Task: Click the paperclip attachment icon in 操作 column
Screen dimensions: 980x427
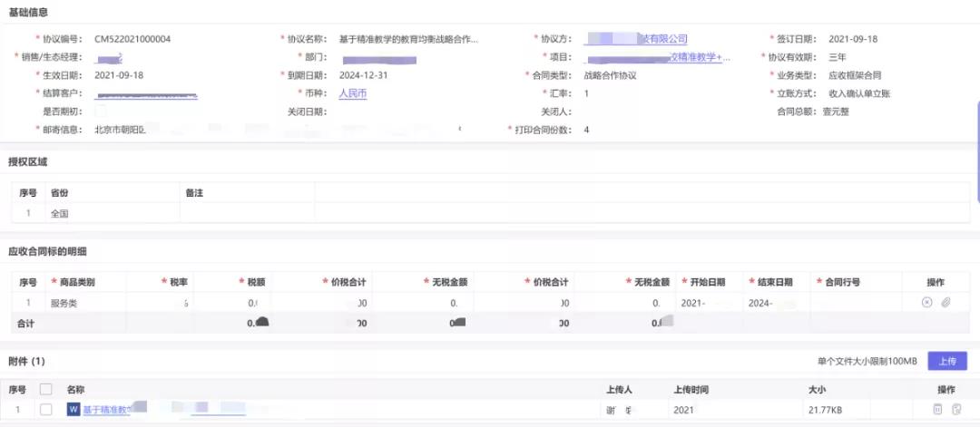Action: (946, 303)
